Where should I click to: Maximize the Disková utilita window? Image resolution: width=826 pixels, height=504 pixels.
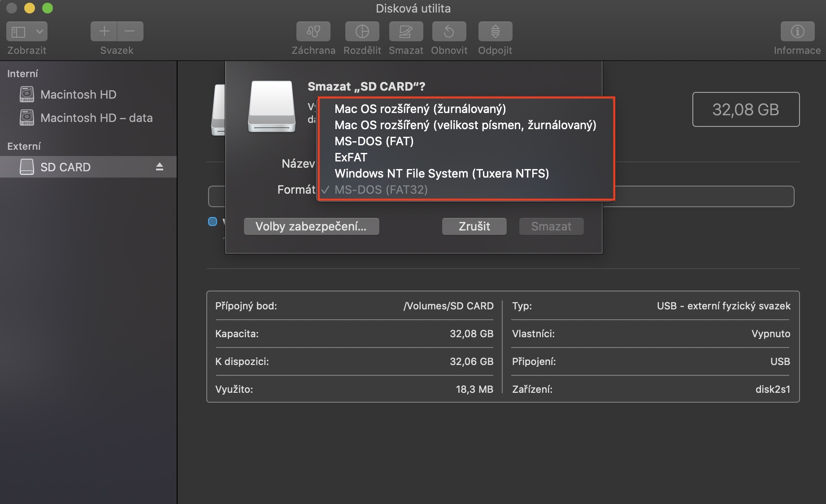coord(48,8)
